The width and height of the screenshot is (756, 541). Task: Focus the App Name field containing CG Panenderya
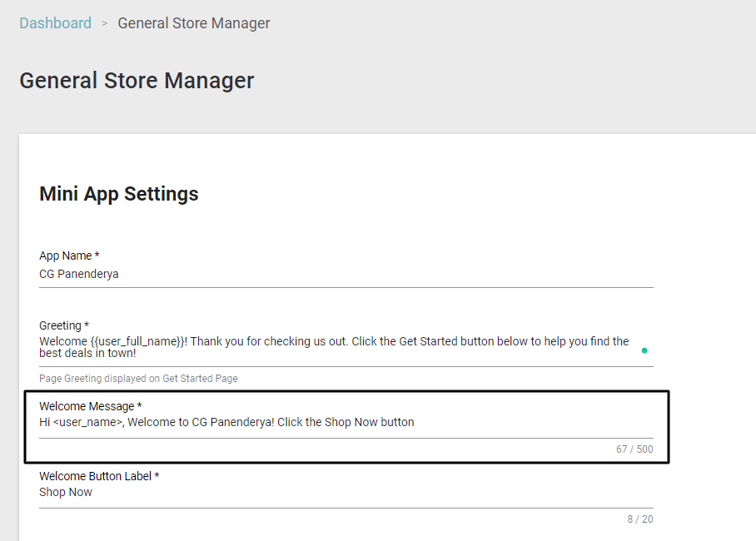[x=346, y=274]
